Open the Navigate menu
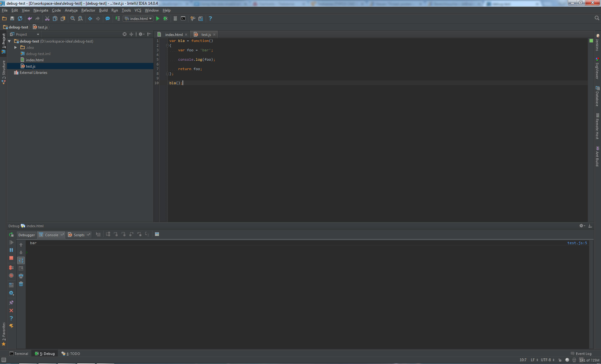The image size is (601, 364). pyautogui.click(x=41, y=10)
